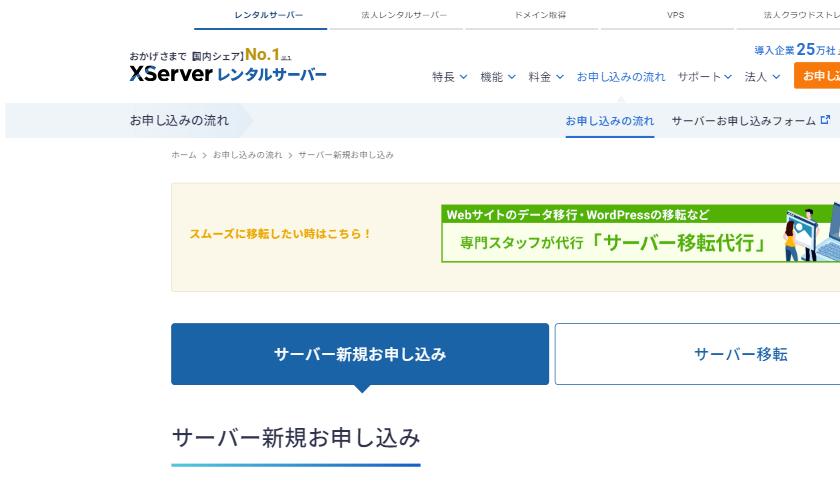Click the XServer レンタルサーバー logo
The image size is (840, 489).
pyautogui.click(x=228, y=74)
